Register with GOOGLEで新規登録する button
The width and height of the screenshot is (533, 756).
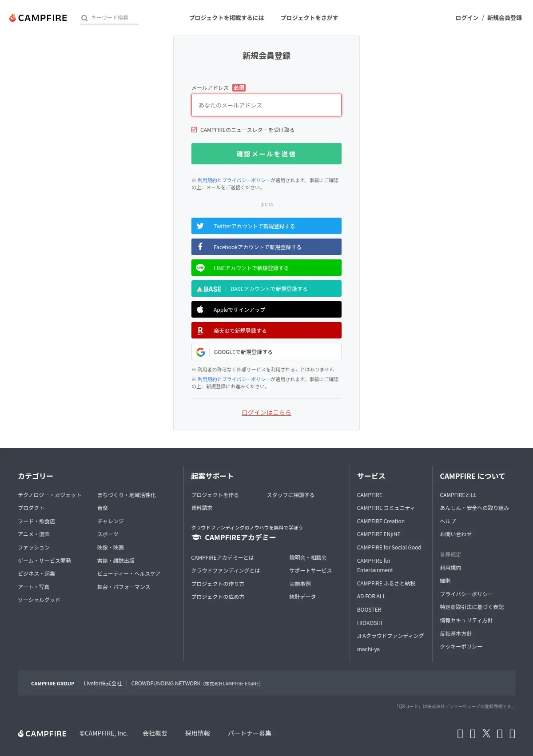(x=266, y=352)
